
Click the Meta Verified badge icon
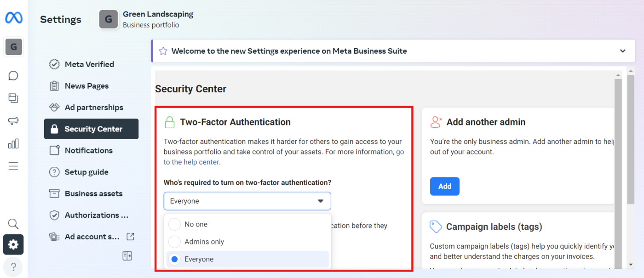54,64
